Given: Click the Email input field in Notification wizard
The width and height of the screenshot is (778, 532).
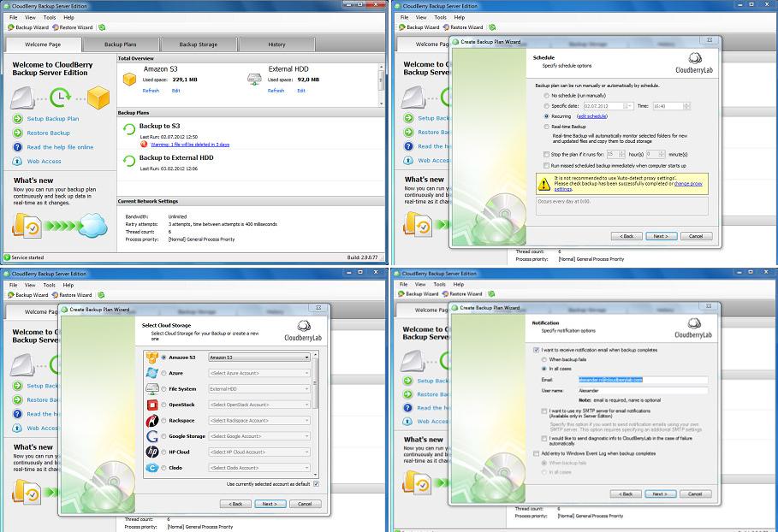Looking at the screenshot, I should (643, 380).
